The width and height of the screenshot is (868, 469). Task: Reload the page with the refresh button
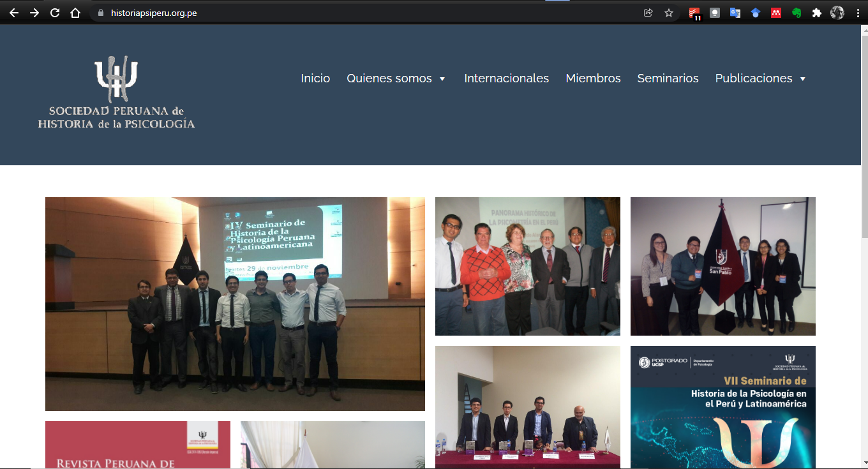tap(55, 13)
